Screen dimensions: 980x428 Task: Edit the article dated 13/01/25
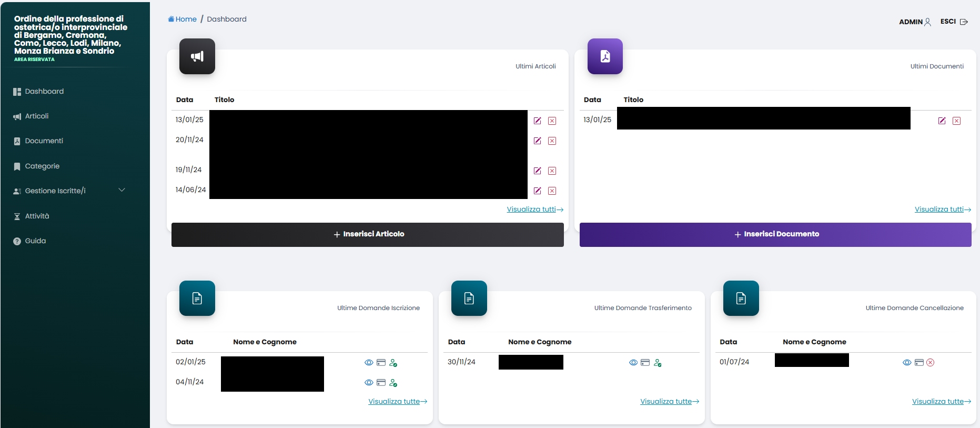(x=537, y=121)
